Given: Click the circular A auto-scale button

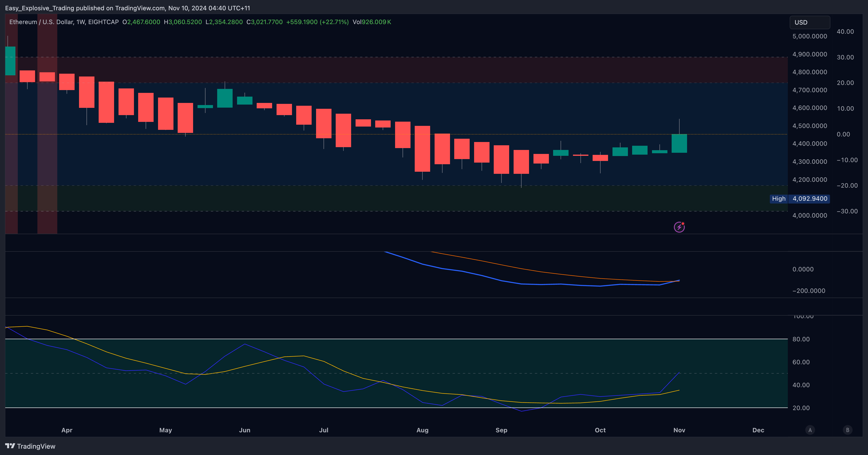Looking at the screenshot, I should [x=810, y=430].
